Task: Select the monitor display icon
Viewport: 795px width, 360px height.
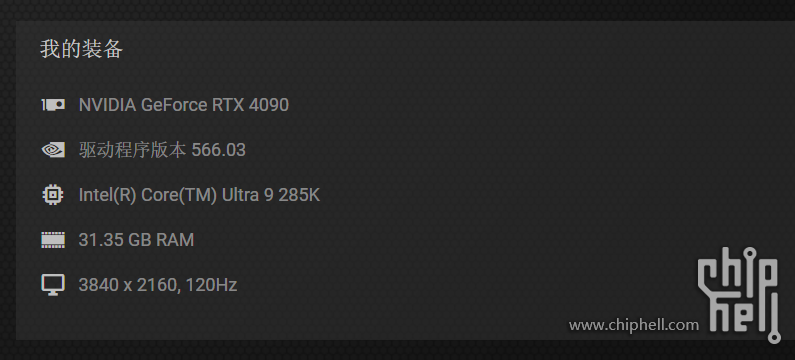Action: pos(53,285)
